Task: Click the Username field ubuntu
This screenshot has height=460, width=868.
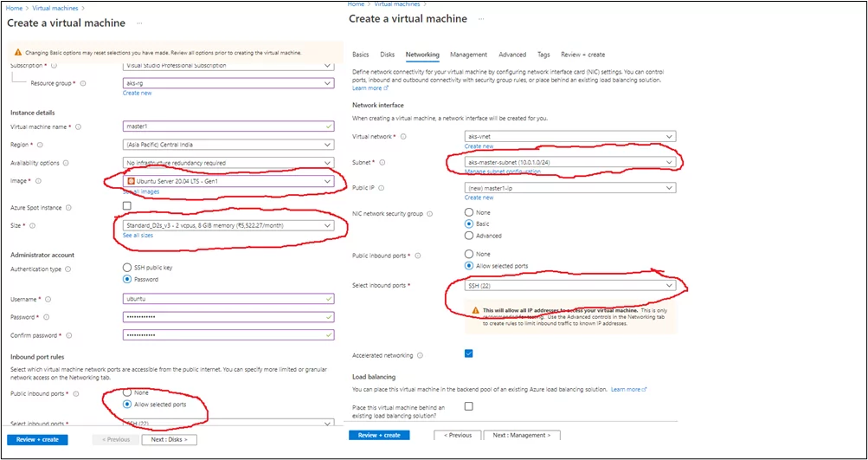Action: pyautogui.click(x=228, y=299)
